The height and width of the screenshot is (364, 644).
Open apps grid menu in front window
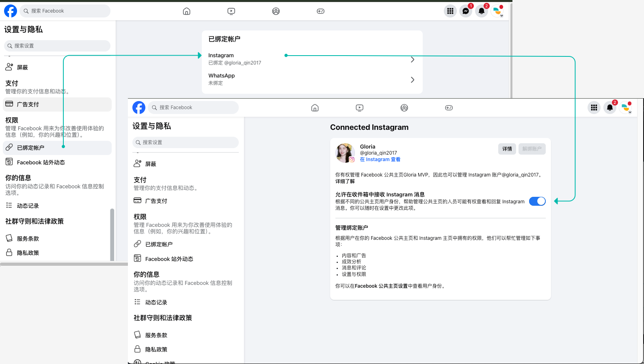point(594,108)
